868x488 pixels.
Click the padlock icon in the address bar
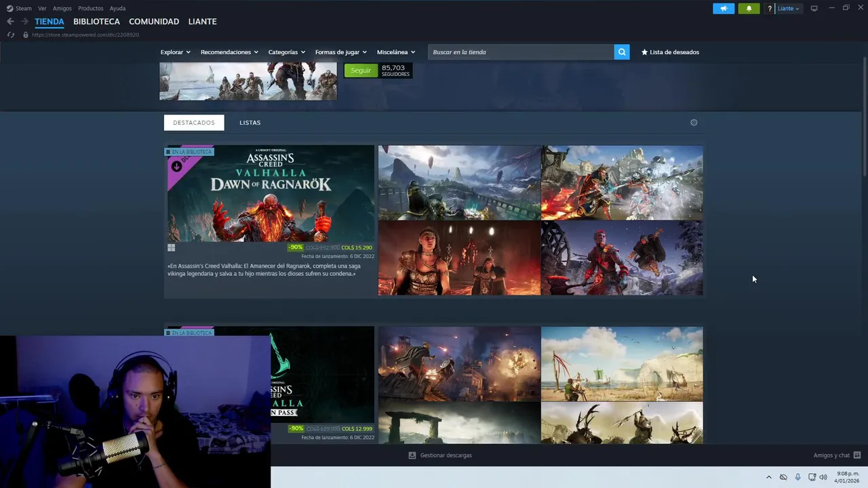tap(26, 35)
